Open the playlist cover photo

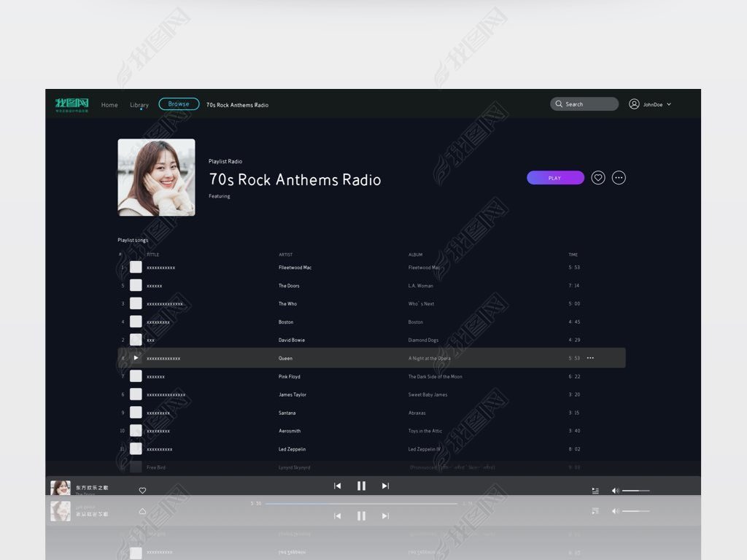click(x=156, y=177)
